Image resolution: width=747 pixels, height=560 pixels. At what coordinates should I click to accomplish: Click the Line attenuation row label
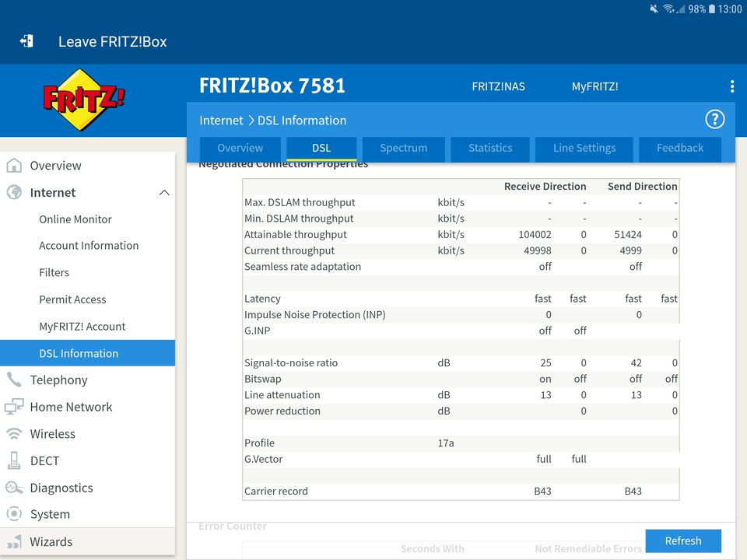[x=282, y=395]
